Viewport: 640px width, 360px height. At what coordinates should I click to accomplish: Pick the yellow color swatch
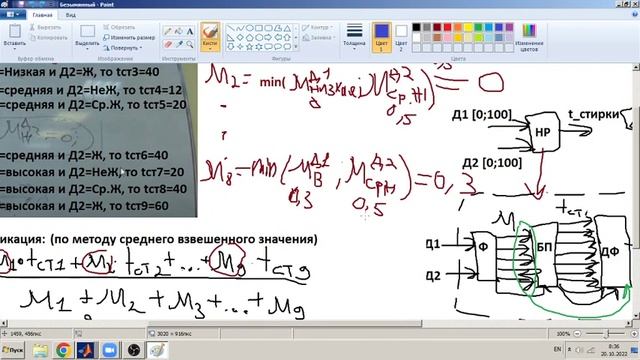pos(468,27)
